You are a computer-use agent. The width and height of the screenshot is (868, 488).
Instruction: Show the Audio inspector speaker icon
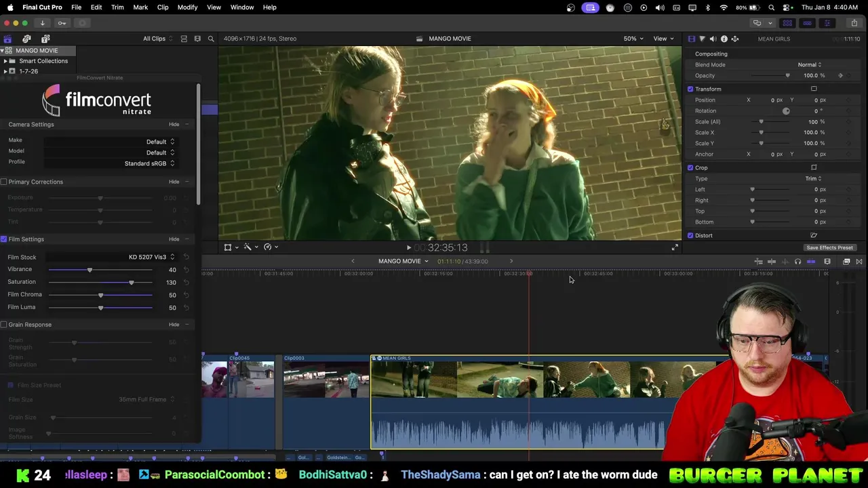click(713, 39)
